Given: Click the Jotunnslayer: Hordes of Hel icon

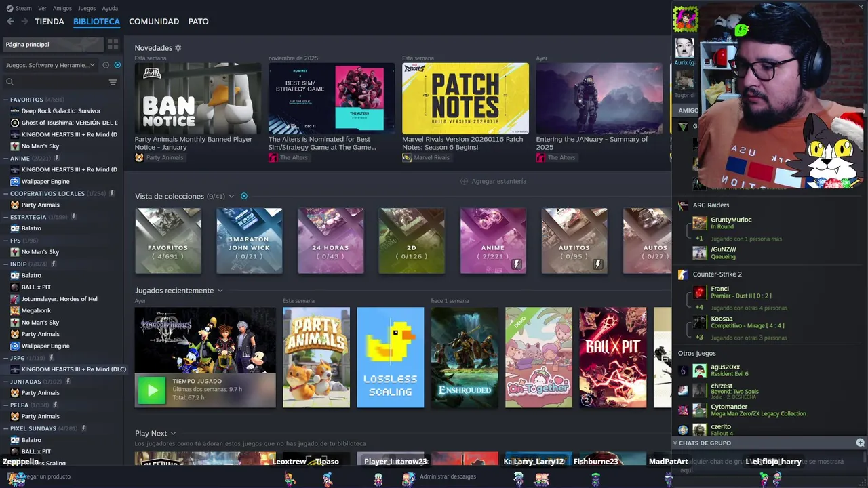Looking at the screenshot, I should click(x=15, y=299).
